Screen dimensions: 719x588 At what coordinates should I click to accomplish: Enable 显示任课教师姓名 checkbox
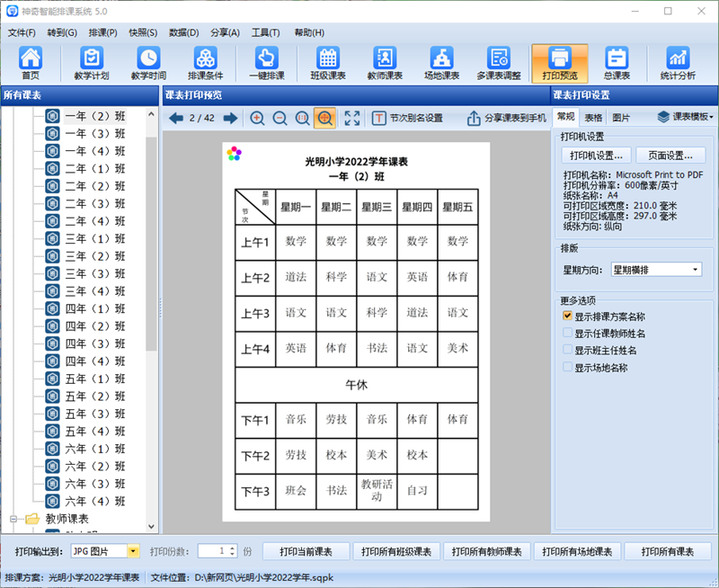click(x=567, y=333)
